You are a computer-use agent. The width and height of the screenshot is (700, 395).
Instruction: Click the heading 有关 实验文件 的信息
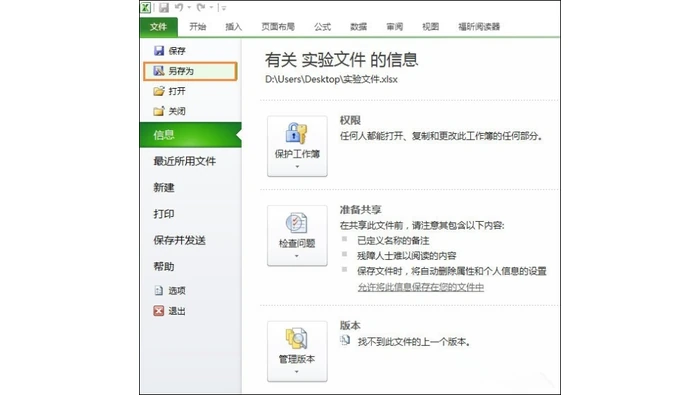(342, 60)
